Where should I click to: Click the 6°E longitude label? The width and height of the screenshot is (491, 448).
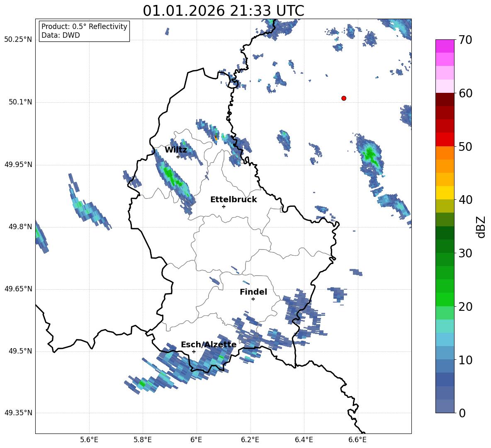tap(196, 440)
